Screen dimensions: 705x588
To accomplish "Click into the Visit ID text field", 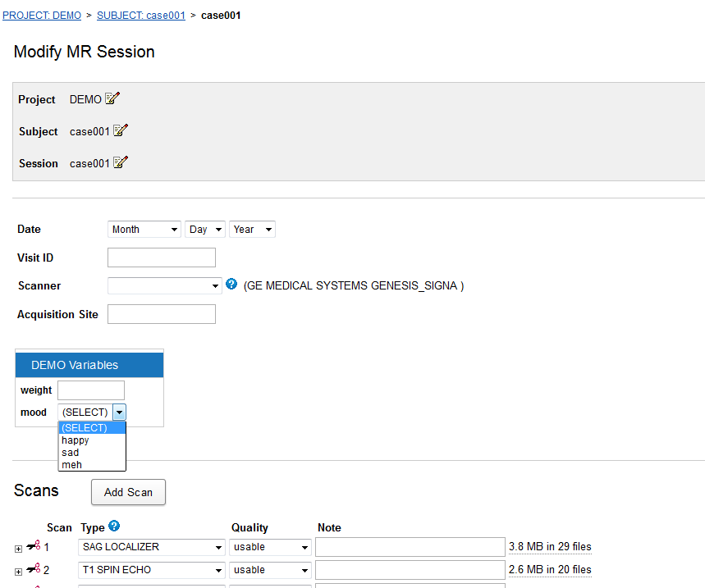I will [162, 258].
